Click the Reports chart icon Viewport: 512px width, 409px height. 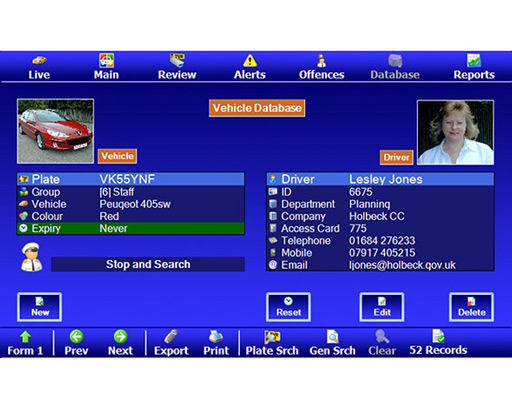pyautogui.click(x=474, y=60)
